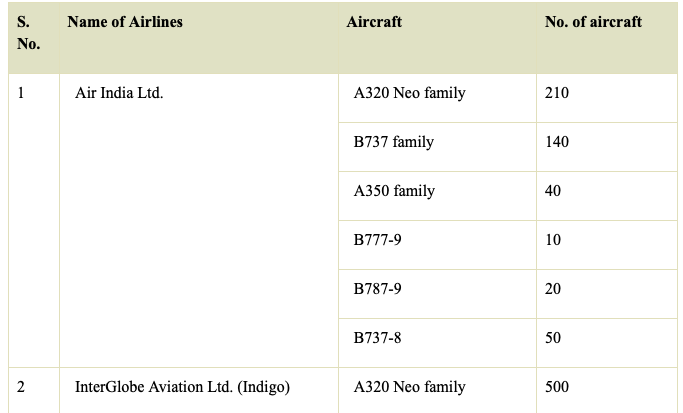Select Air India's A320 Neo family cell
The width and height of the screenshot is (683, 413).
click(x=409, y=94)
